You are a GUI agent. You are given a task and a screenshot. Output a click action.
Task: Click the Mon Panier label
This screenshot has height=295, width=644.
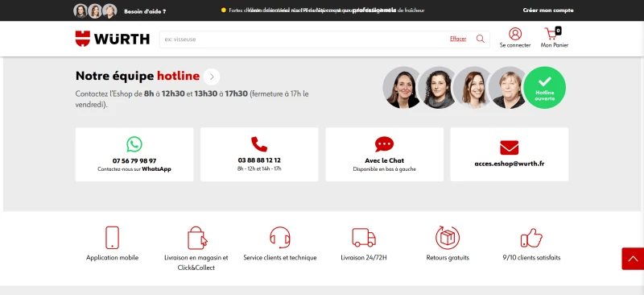[x=555, y=45]
